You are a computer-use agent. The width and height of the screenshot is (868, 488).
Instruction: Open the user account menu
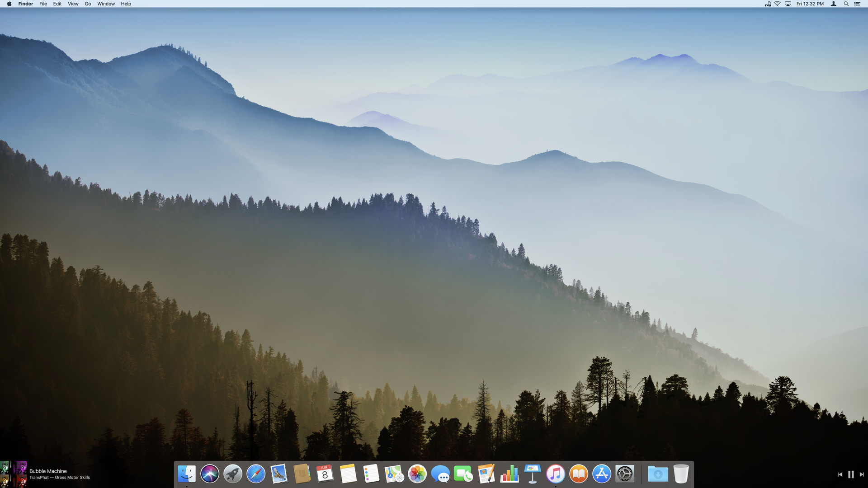point(834,4)
